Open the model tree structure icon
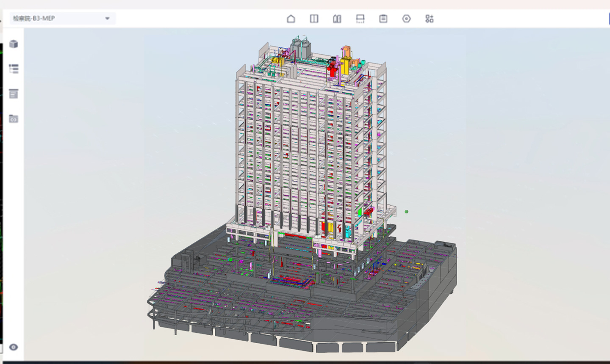Image resolution: width=610 pixels, height=364 pixels. 13,69
